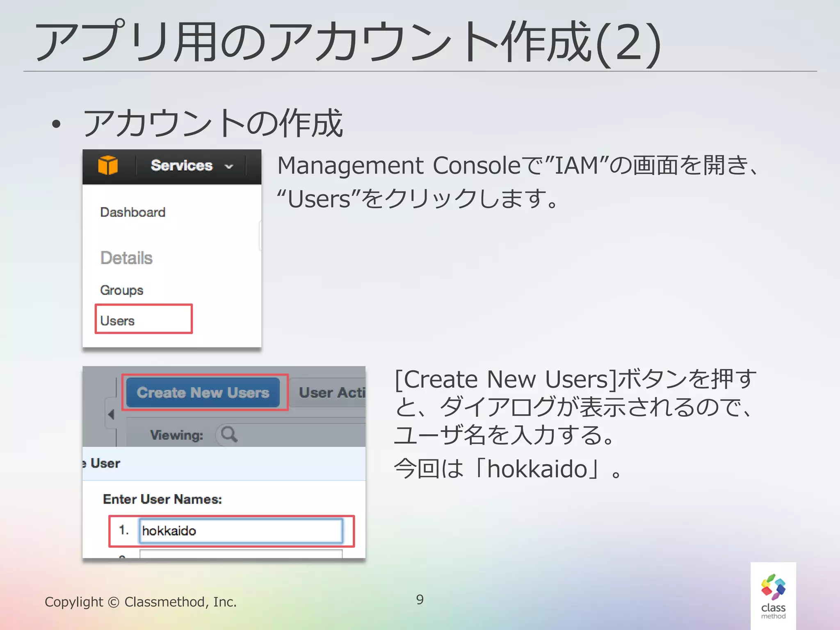Open Groups in the sidebar
The width and height of the screenshot is (840, 630).
coord(122,290)
